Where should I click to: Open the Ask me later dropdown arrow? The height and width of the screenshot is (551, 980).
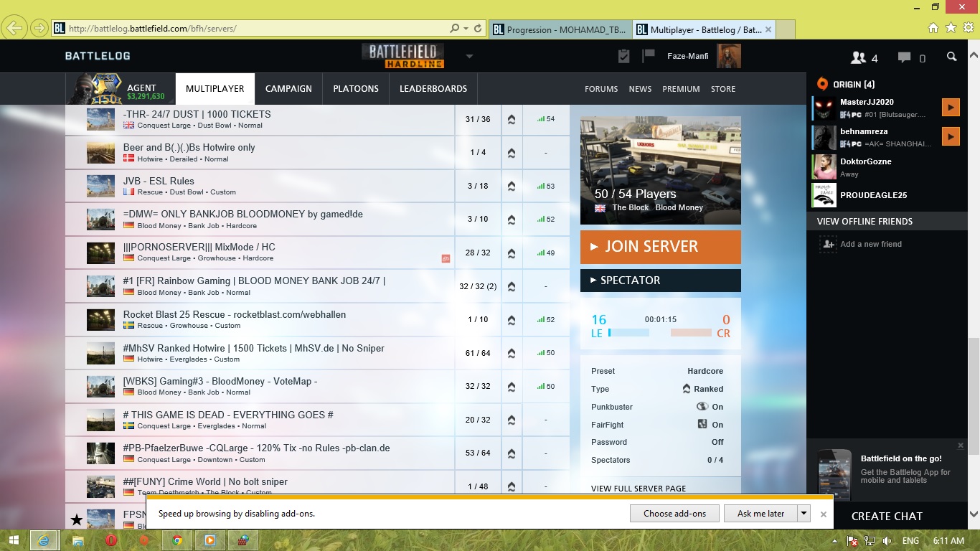pyautogui.click(x=804, y=514)
